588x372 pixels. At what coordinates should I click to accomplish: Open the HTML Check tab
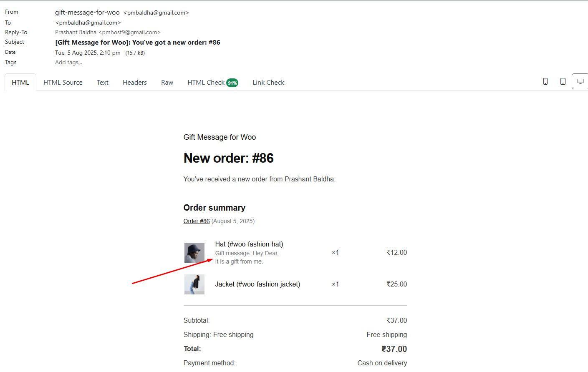(x=206, y=83)
